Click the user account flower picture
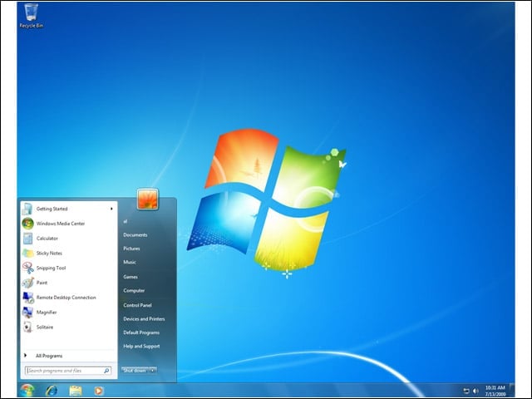532x399 pixels. tap(148, 199)
